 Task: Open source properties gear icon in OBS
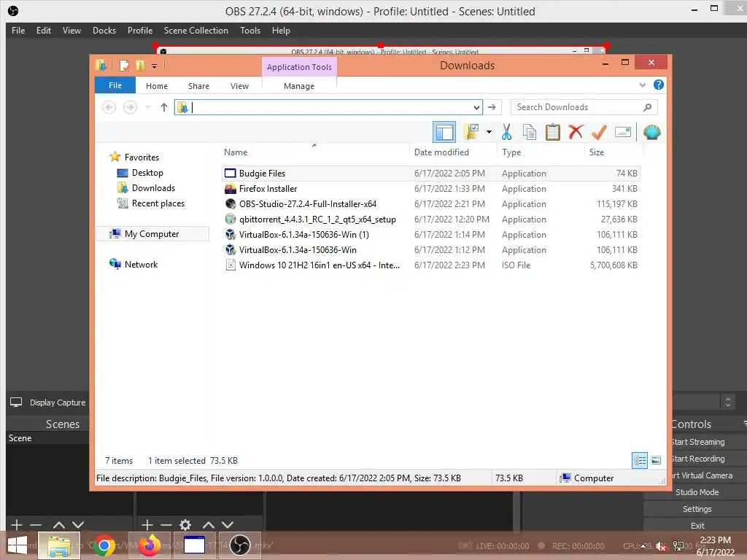185,525
